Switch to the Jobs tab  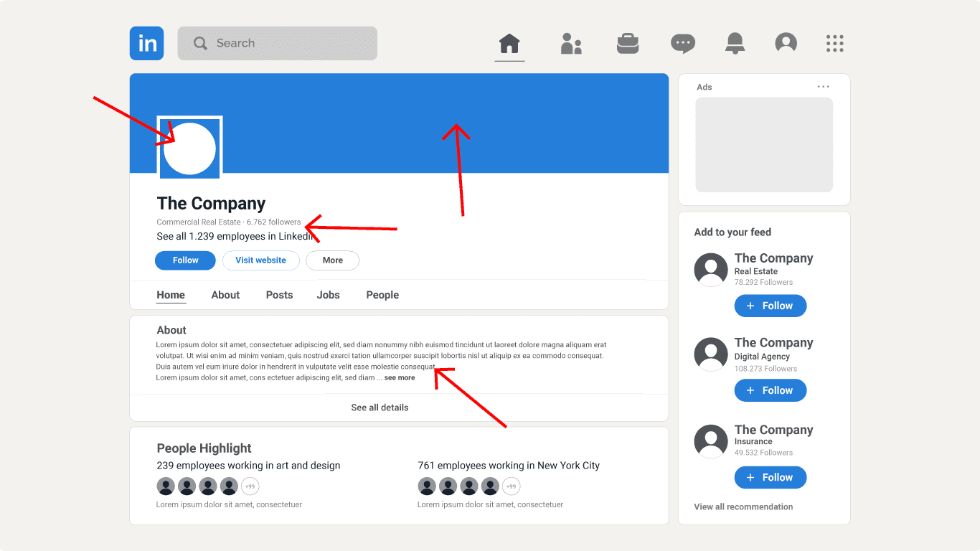(328, 295)
